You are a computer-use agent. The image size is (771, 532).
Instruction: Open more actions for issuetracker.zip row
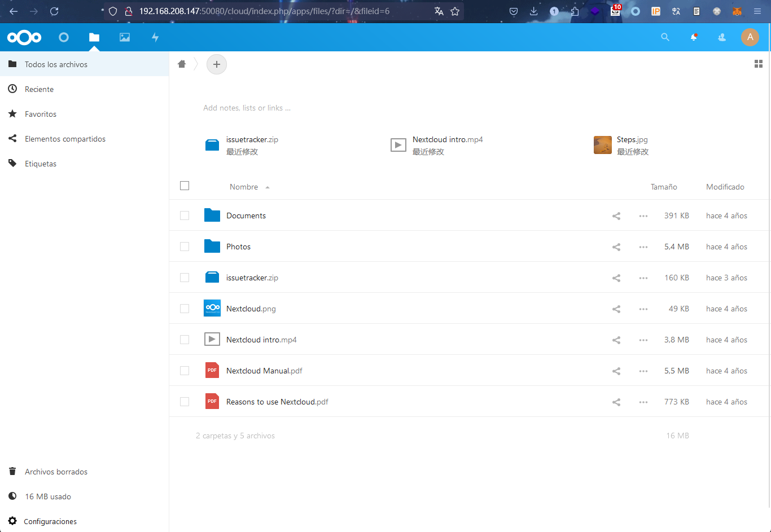(643, 278)
